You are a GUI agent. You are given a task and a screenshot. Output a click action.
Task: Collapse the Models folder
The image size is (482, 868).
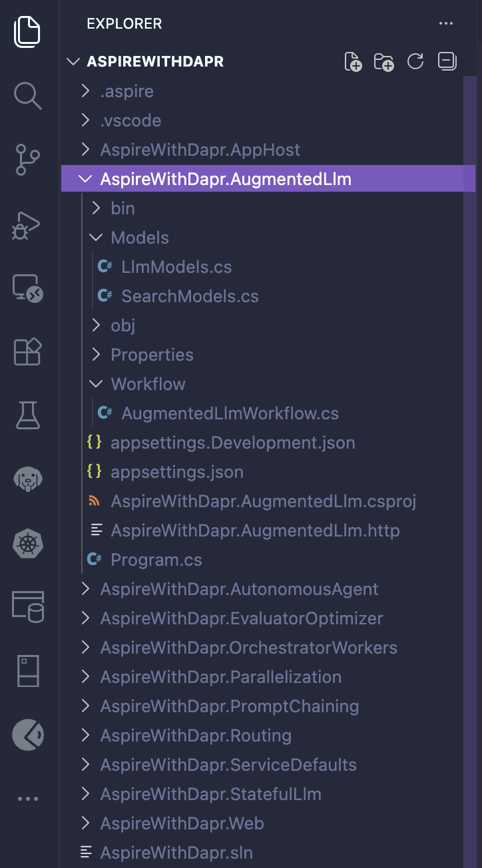pos(140,238)
